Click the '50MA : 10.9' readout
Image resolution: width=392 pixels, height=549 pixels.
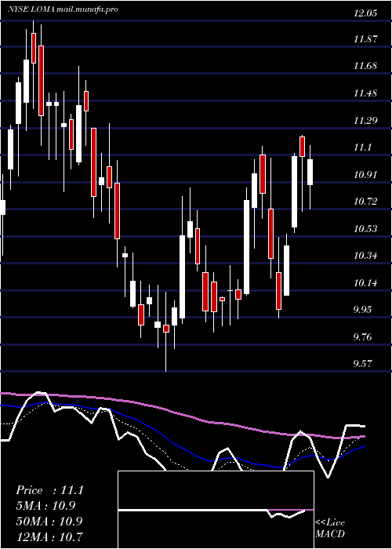coord(49,521)
